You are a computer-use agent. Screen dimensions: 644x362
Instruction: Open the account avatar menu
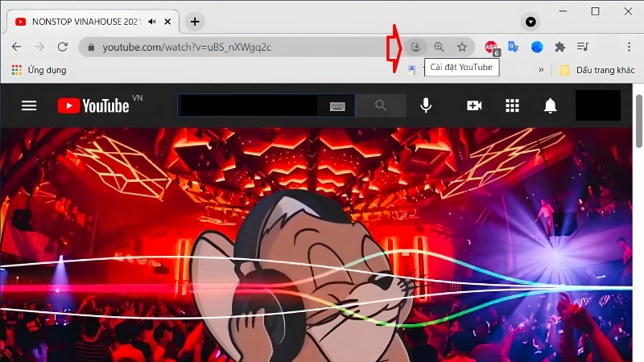[597, 105]
